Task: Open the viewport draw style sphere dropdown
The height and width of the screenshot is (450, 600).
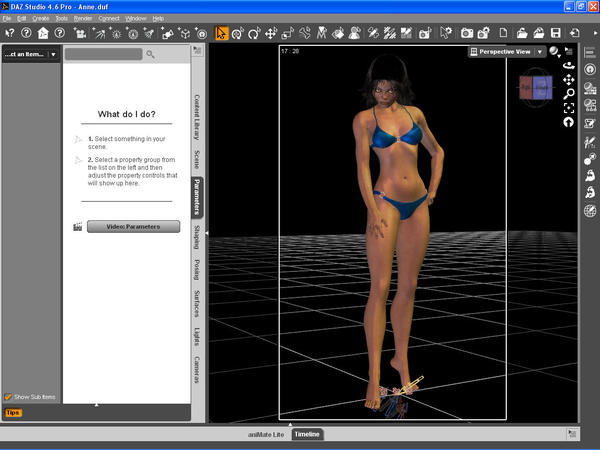Action: pos(555,51)
